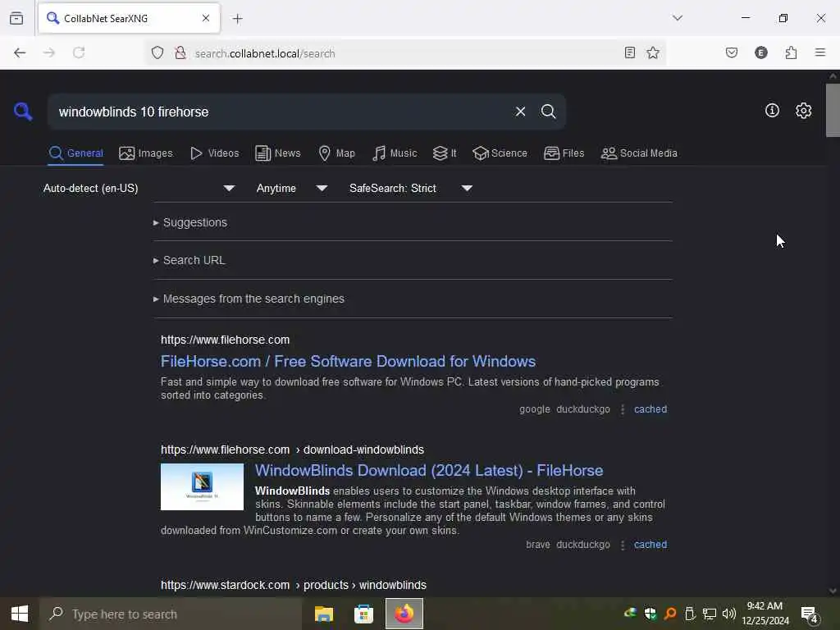This screenshot has width=840, height=630.
Task: Open volume control in tray
Action: (x=729, y=614)
